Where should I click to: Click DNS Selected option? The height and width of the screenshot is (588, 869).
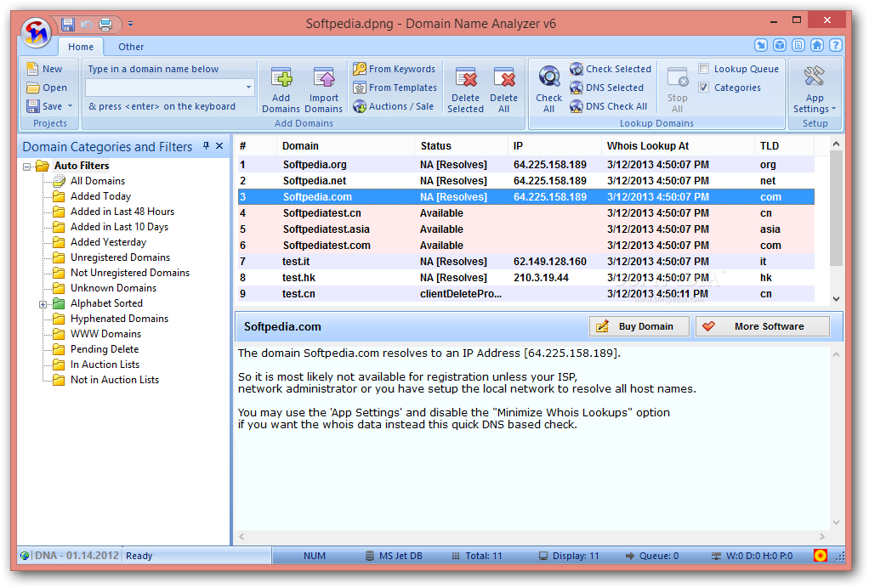[607, 88]
